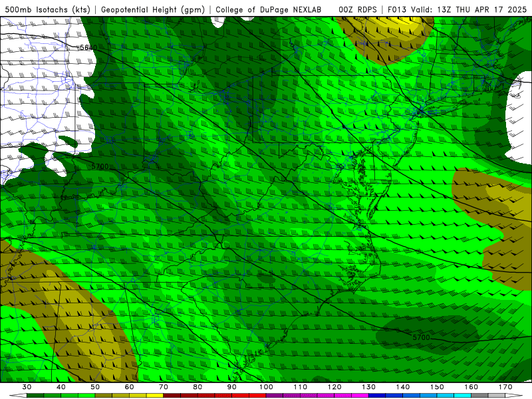Click the 90 value on the color scale
The image size is (532, 399).
[x=232, y=387]
